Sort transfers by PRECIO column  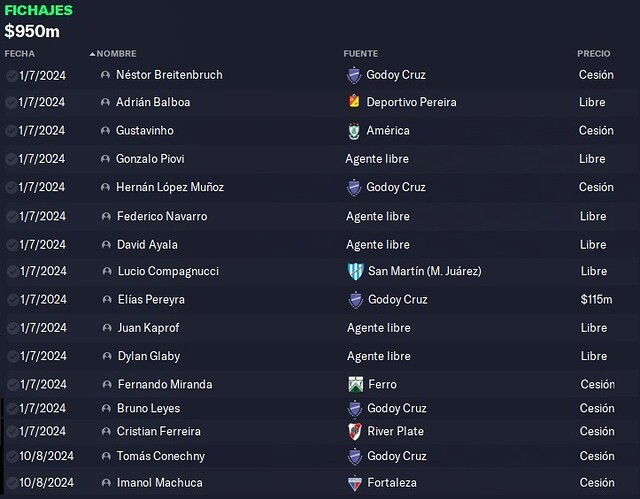[x=593, y=53]
